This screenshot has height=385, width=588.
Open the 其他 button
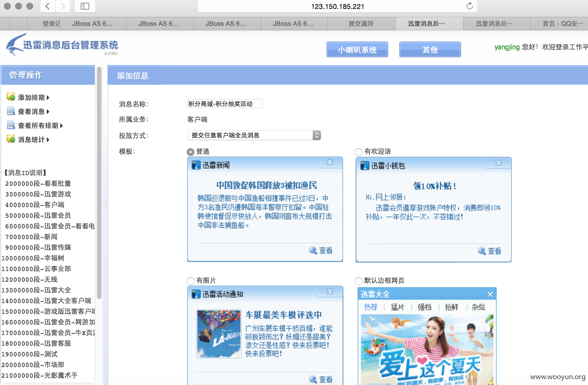(x=430, y=50)
